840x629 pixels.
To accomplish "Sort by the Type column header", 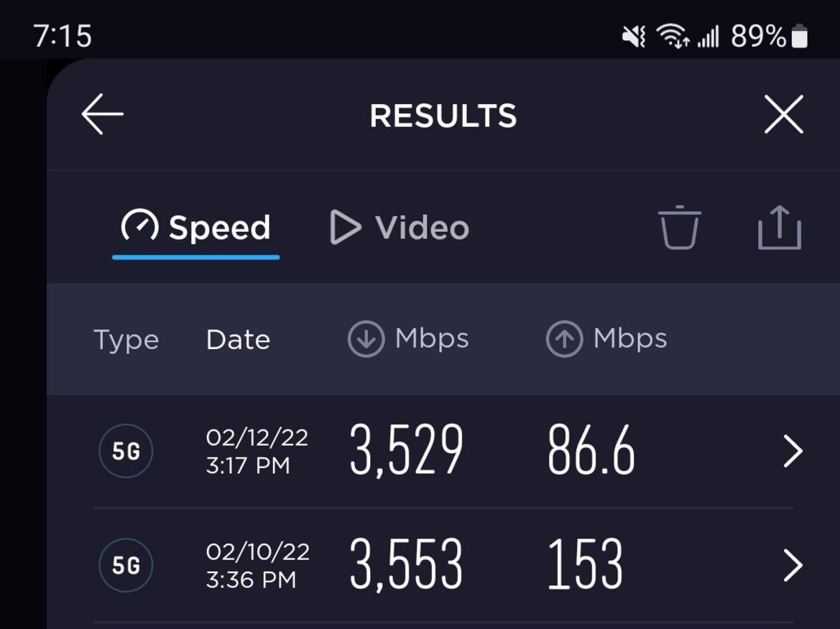I will click(126, 340).
